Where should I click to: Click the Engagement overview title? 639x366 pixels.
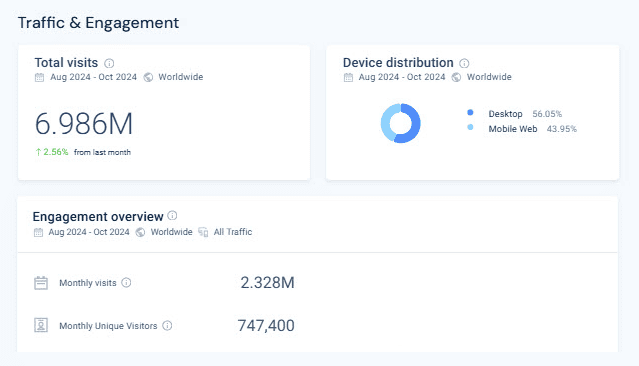click(x=98, y=216)
